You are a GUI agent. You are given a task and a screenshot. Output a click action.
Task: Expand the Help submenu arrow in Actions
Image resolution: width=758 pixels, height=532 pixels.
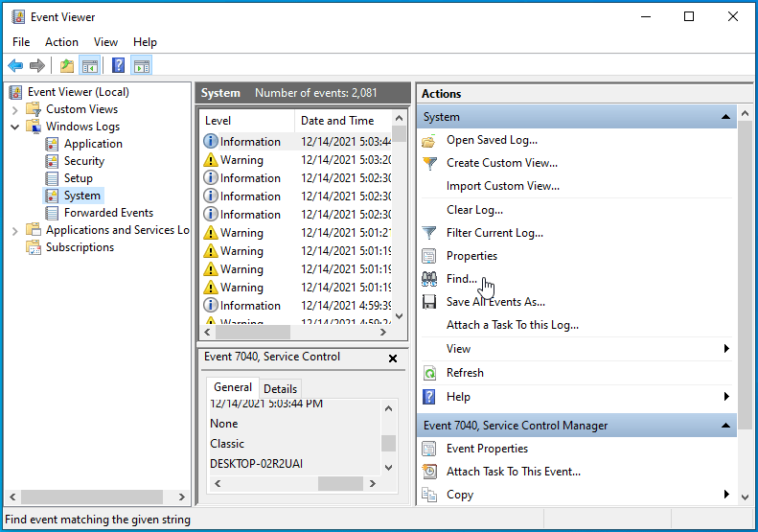tap(726, 397)
